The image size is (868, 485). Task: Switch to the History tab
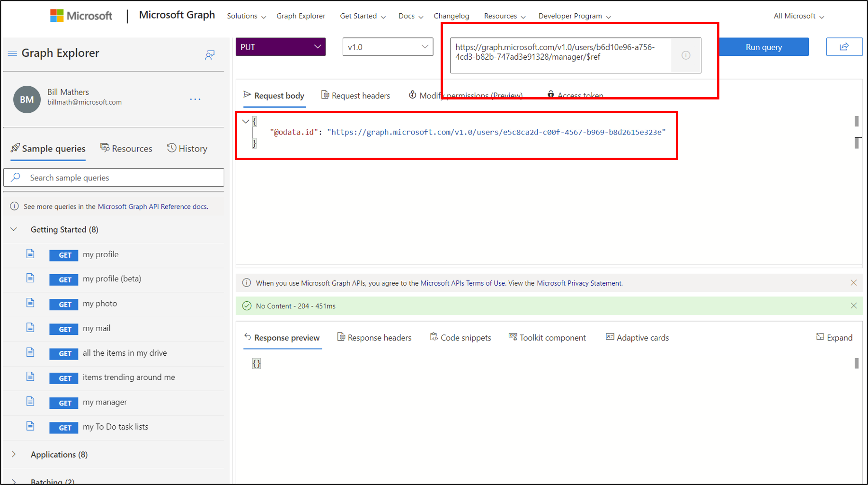point(187,148)
